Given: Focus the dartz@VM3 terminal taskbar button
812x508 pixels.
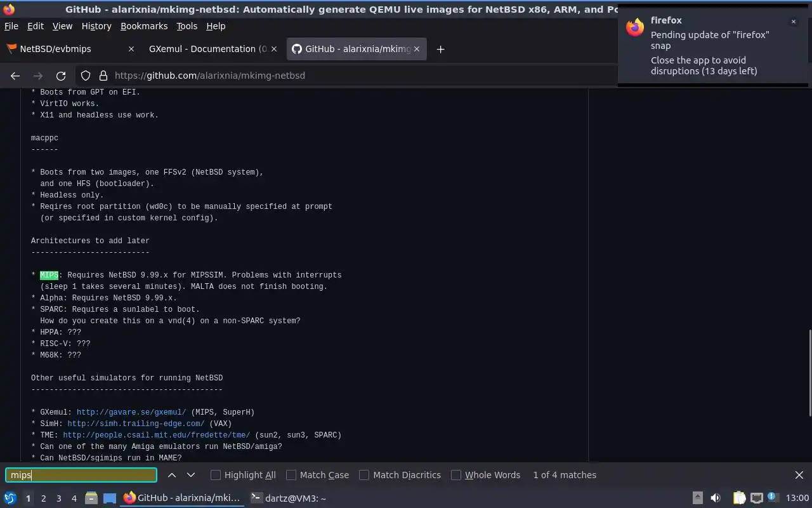Looking at the screenshot, I should [x=289, y=498].
